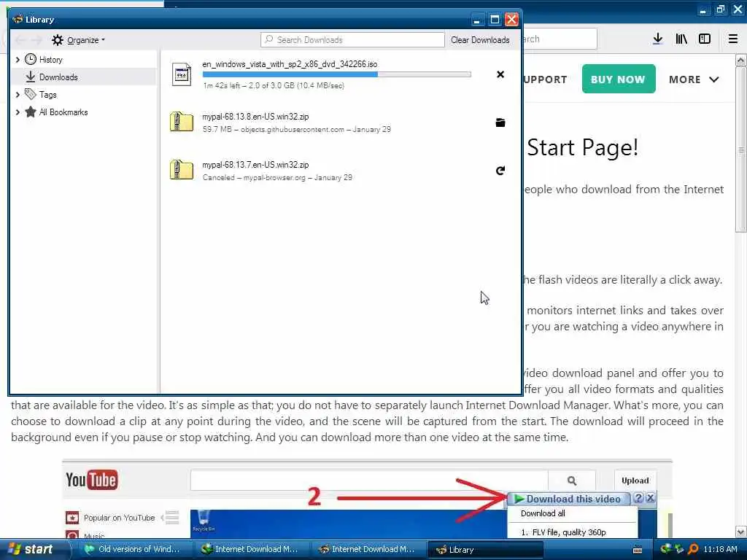
Task: Click the Search Downloads field
Action: point(352,40)
